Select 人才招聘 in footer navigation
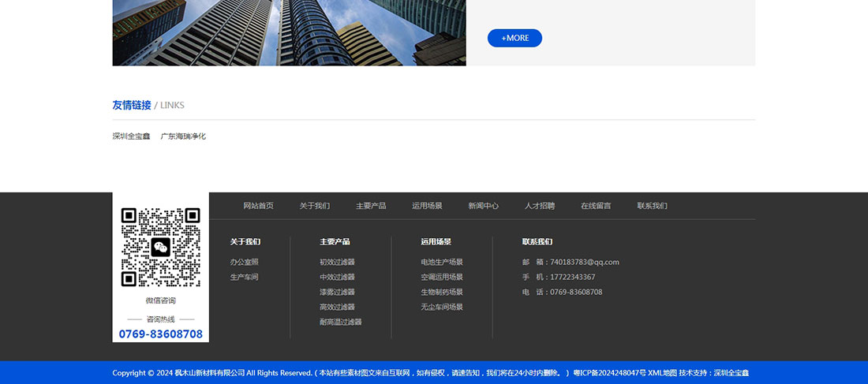 (x=540, y=206)
